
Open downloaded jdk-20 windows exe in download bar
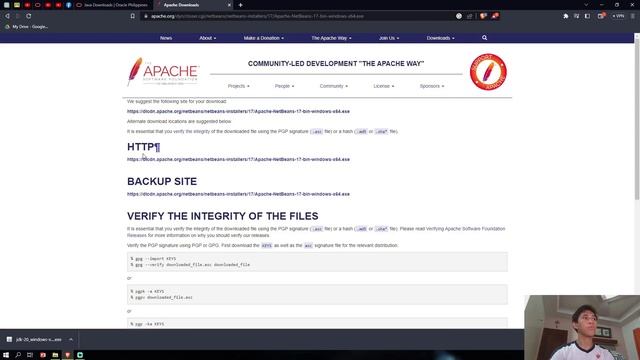(x=35, y=340)
